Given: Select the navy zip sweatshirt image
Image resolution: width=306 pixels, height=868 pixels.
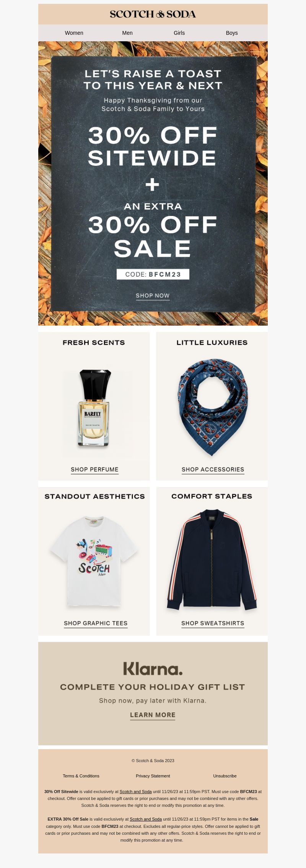Looking at the screenshot, I should coord(212,560).
